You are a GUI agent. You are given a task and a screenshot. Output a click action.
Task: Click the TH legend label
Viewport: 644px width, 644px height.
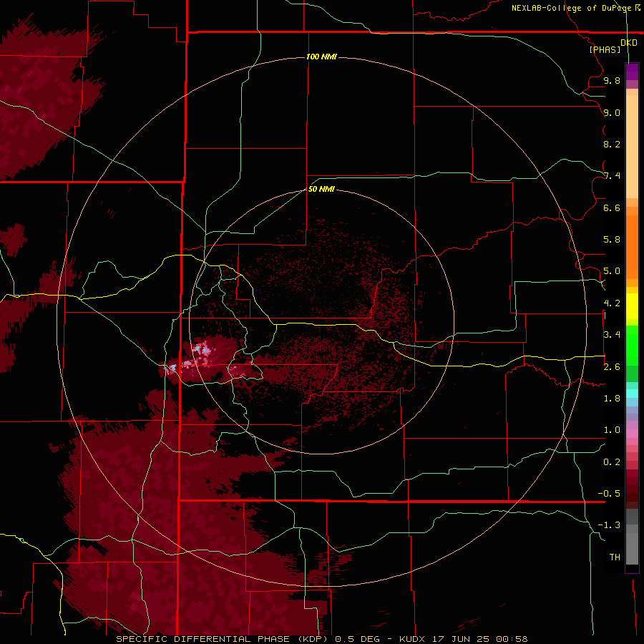click(x=615, y=557)
